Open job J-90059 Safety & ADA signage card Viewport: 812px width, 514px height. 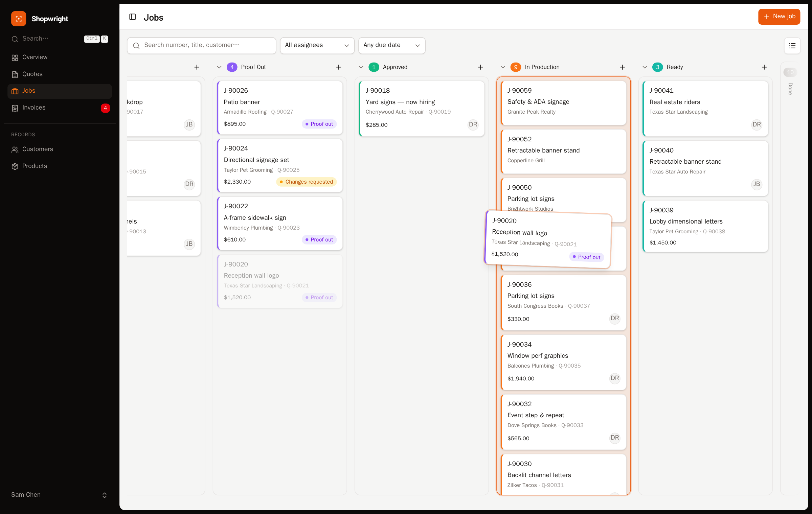pos(563,103)
